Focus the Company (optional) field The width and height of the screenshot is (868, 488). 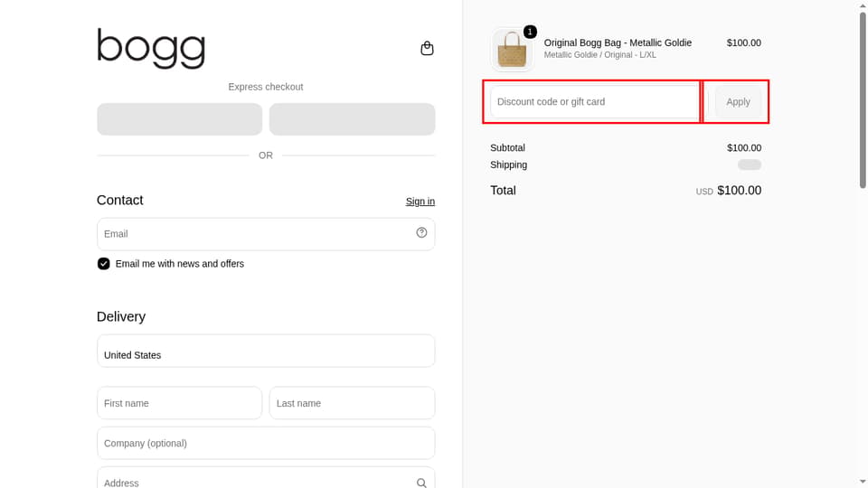point(266,443)
